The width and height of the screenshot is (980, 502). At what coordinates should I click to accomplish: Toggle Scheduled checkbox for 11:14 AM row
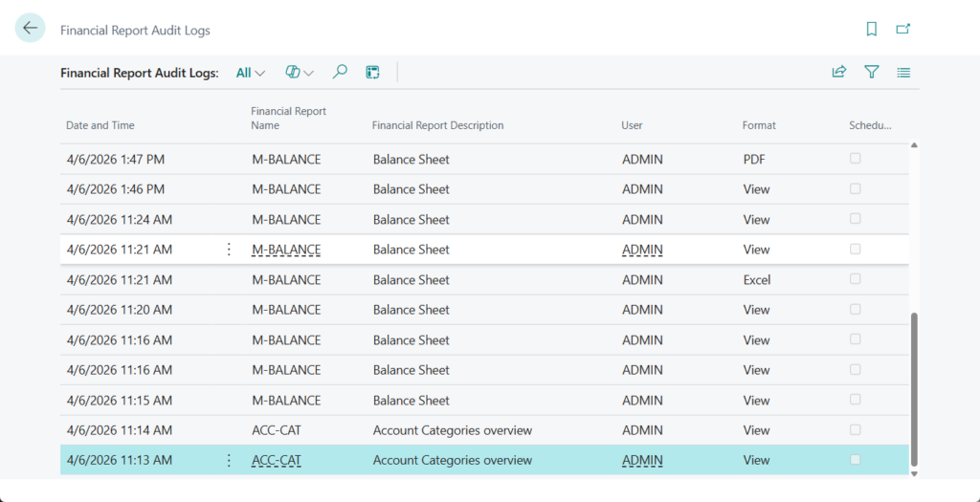tap(856, 430)
